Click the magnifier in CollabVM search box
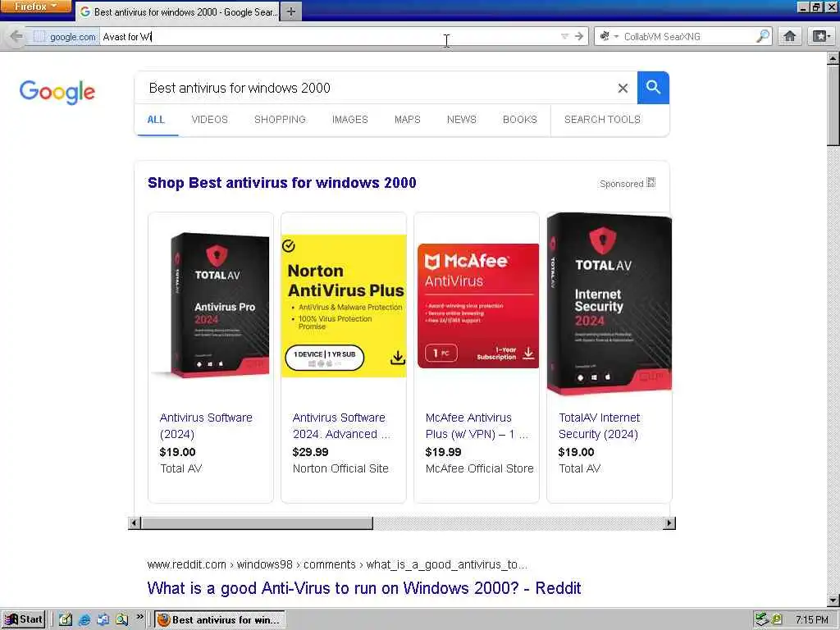This screenshot has width=840, height=630. pyautogui.click(x=763, y=36)
